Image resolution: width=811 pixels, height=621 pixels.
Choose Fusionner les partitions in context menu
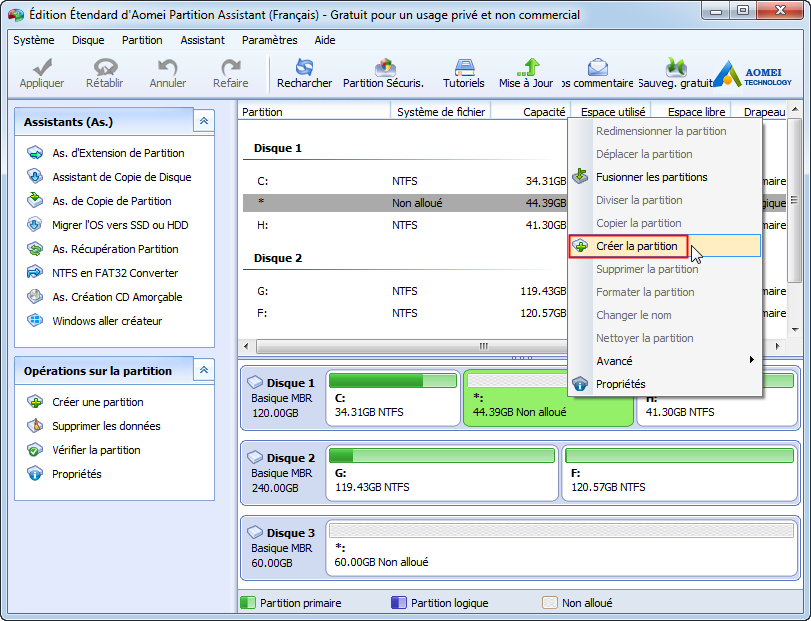coord(665,177)
